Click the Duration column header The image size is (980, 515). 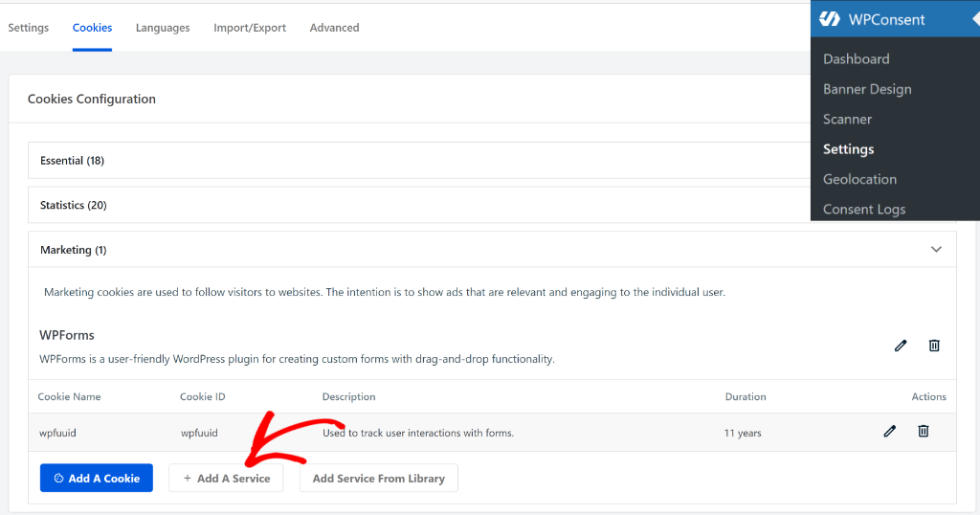745,397
